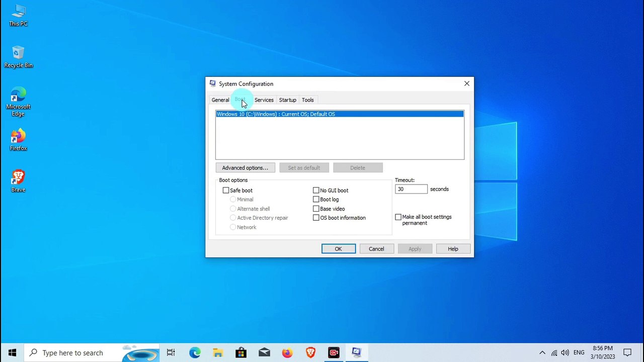Switch to the Startup tab
This screenshot has width=644, height=362.
(x=288, y=100)
